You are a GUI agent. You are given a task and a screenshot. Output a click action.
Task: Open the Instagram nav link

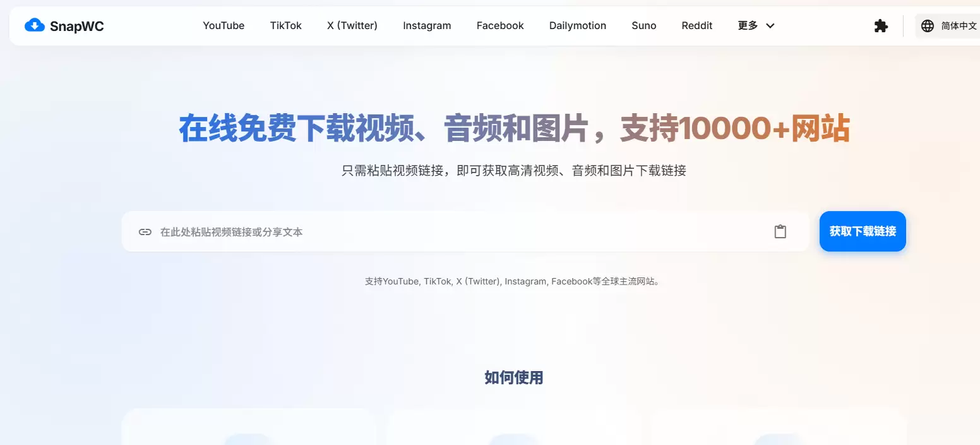coord(427,26)
